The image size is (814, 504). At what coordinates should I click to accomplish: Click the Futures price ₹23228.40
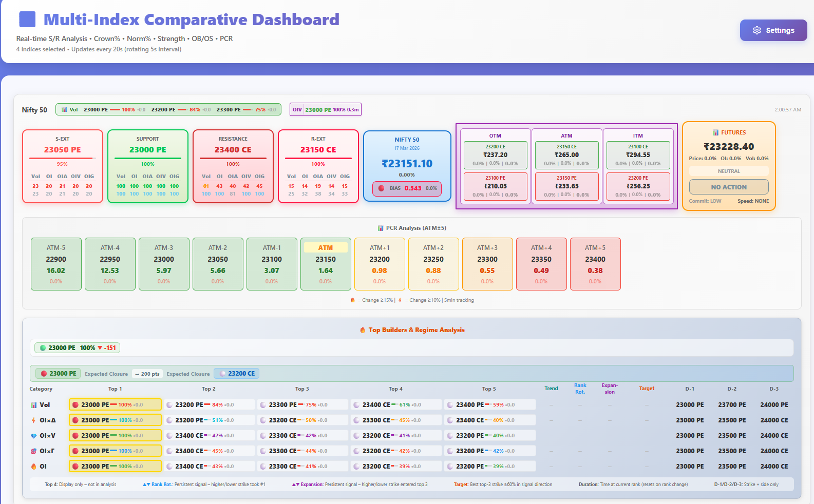pos(729,147)
